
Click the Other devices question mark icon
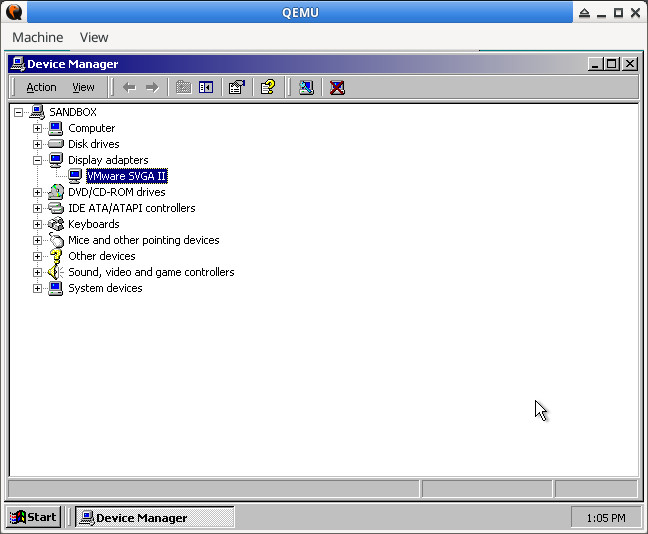click(56, 256)
